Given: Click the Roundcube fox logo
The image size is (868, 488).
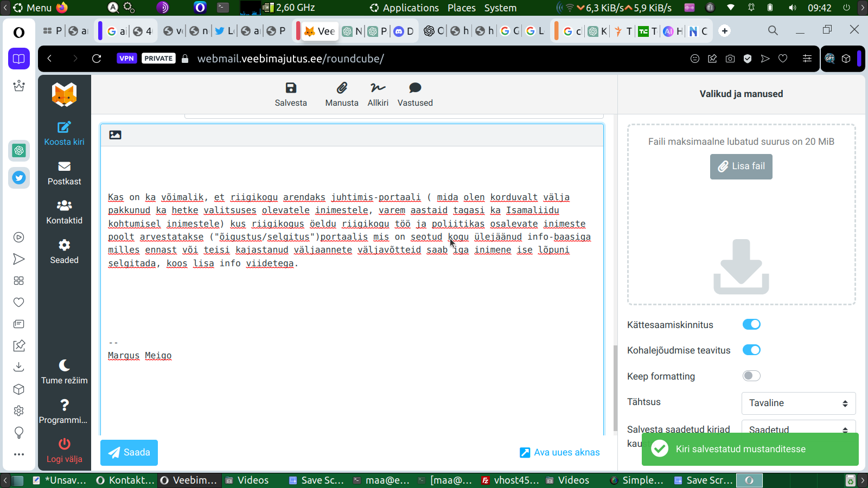Looking at the screenshot, I should point(64,94).
